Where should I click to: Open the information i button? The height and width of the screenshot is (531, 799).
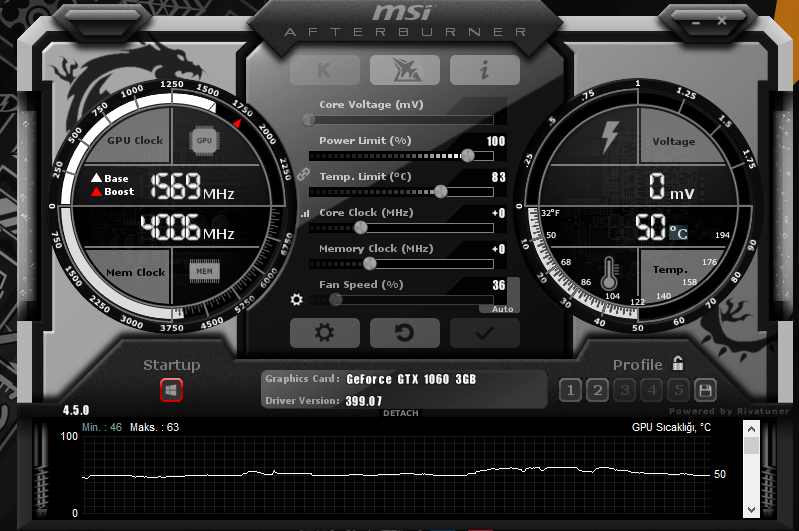coord(485,70)
